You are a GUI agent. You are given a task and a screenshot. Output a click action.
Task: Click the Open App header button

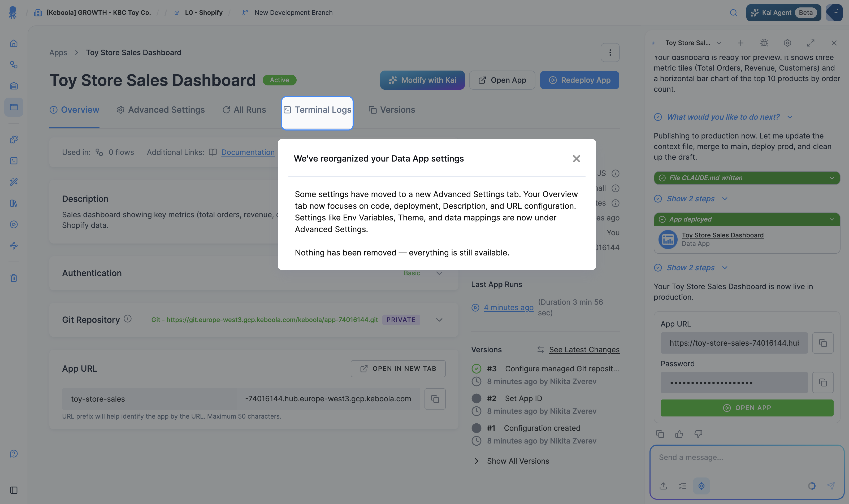coord(502,80)
